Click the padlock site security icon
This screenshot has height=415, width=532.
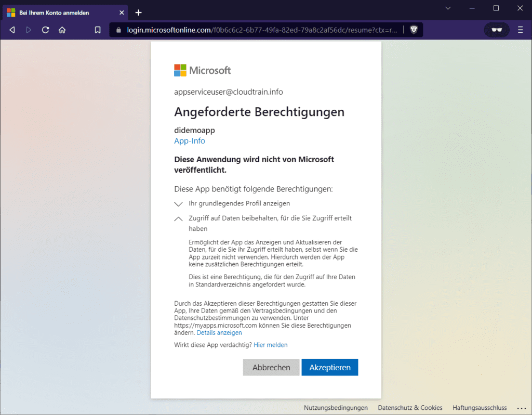(118, 30)
